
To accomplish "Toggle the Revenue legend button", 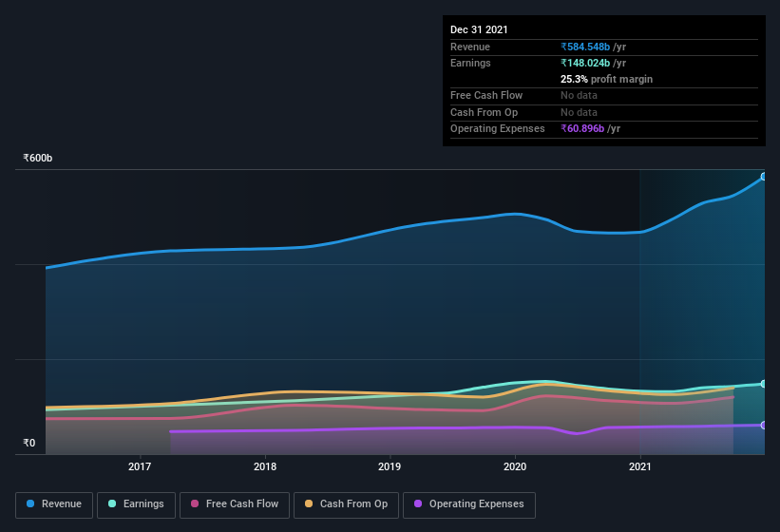I will (54, 504).
